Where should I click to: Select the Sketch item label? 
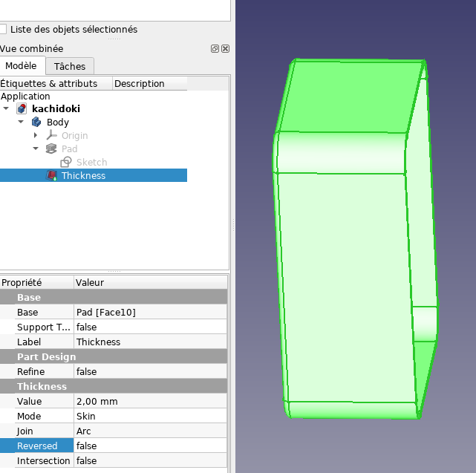(91, 162)
